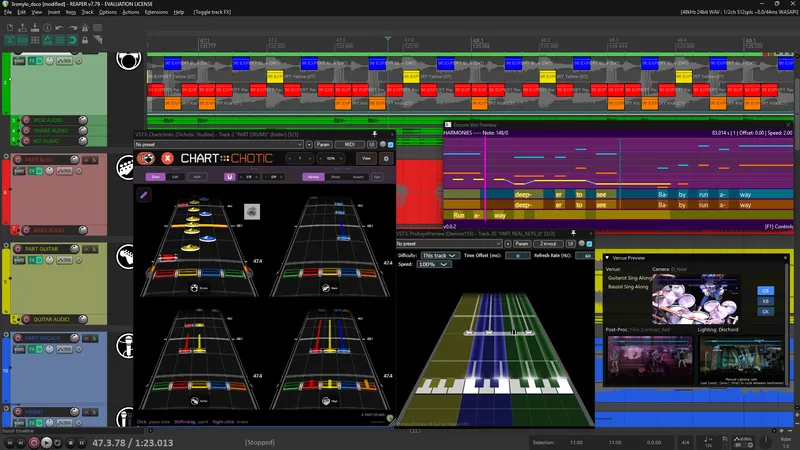
Task: Click the MIDI button in Chartchotic window
Action: (x=349, y=145)
